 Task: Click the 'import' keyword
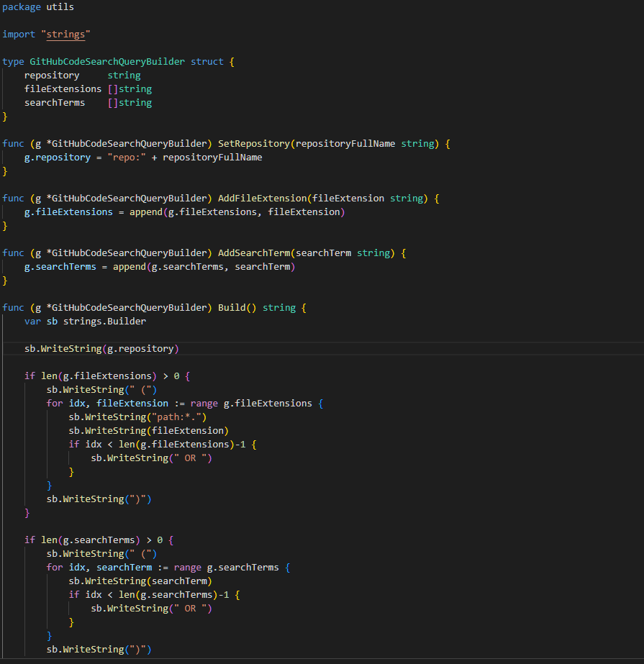19,35
